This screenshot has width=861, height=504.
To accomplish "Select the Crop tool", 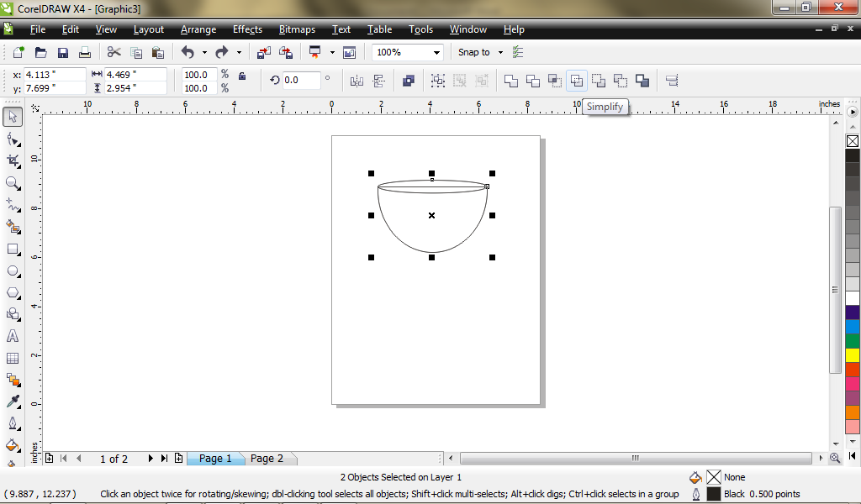I will (13, 161).
